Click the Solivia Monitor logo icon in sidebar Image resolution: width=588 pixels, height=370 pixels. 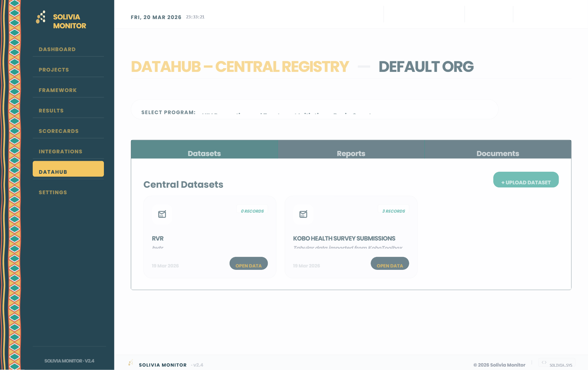[x=41, y=16]
